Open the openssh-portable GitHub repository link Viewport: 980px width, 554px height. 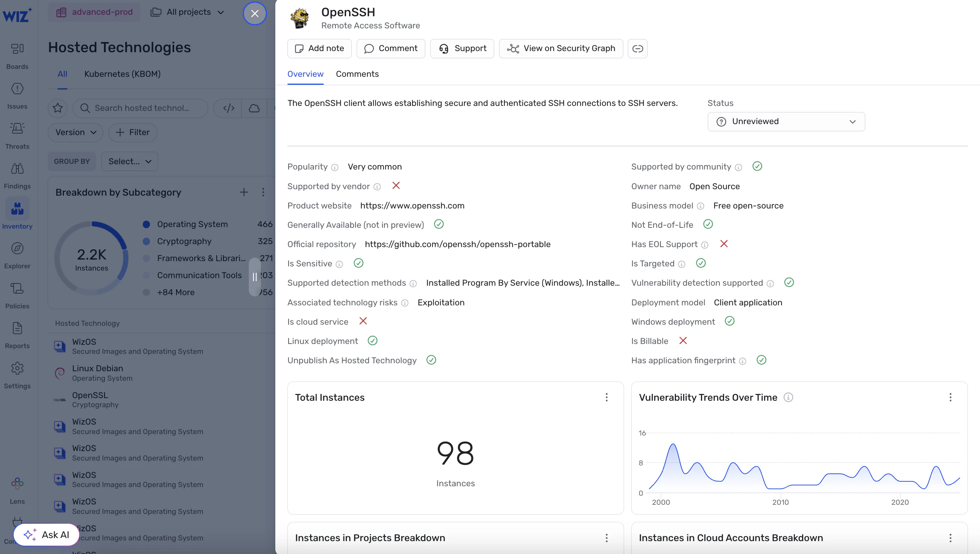tap(457, 244)
